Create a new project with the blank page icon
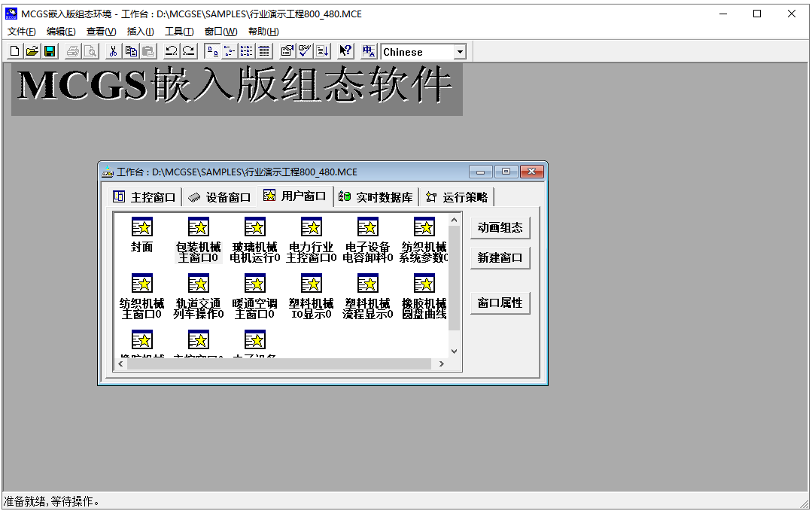The width and height of the screenshot is (812, 511). point(14,51)
